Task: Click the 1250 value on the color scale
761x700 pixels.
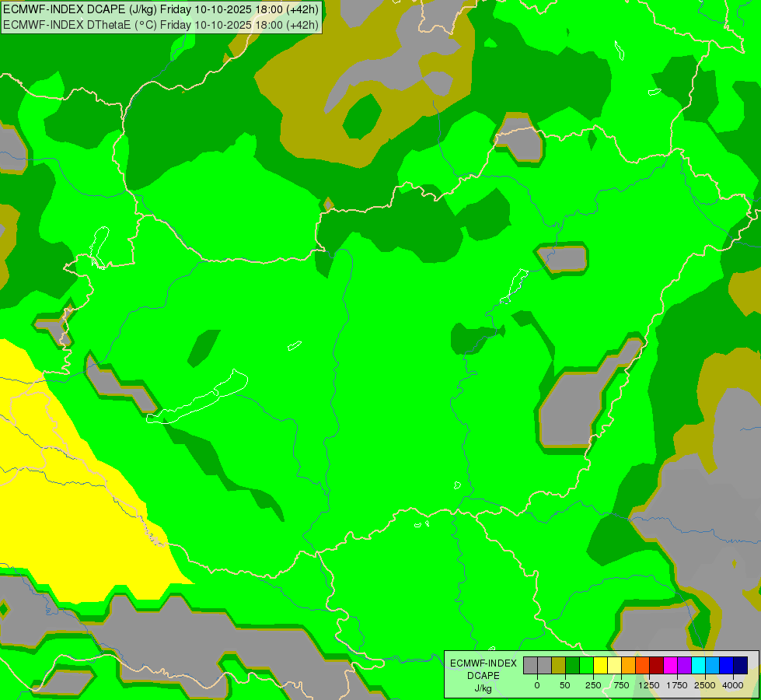Action: [x=648, y=685]
